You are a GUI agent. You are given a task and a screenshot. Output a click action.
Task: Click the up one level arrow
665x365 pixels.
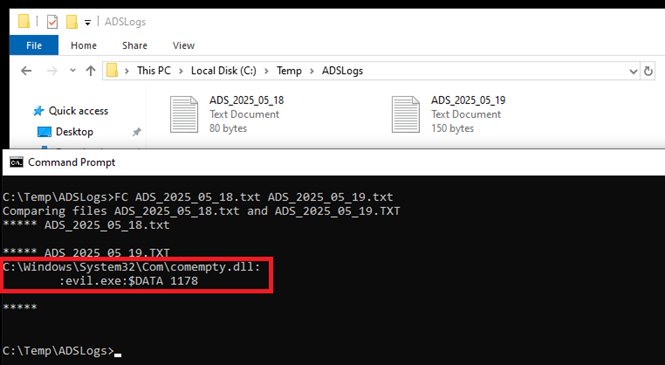pyautogui.click(x=90, y=71)
